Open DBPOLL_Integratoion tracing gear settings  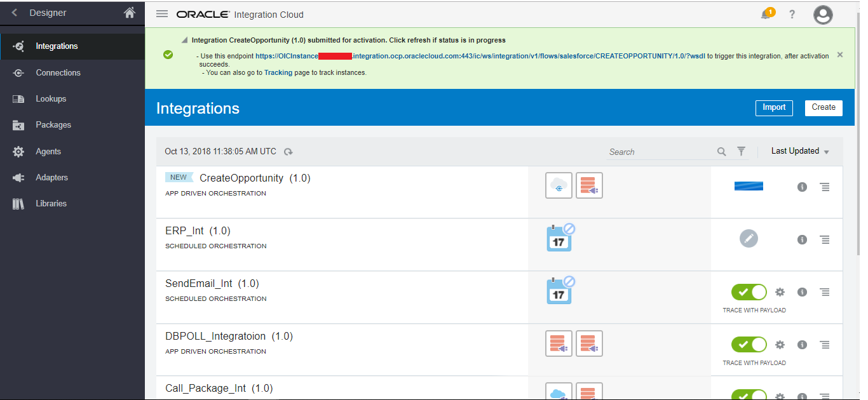click(780, 345)
